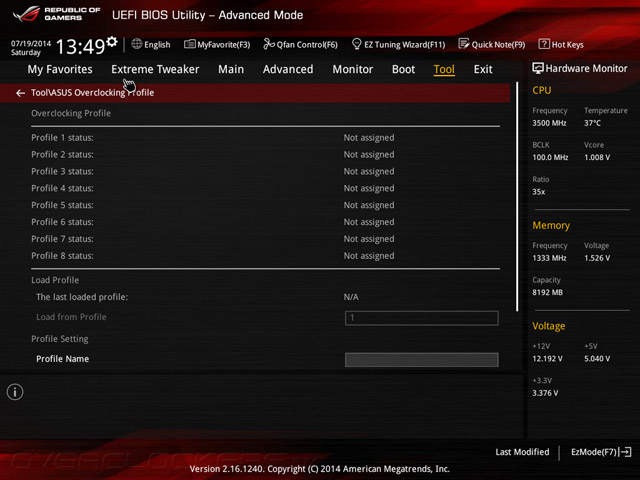Screen dimensions: 640x480
Task: Switch to the Boot tab
Action: pos(403,69)
